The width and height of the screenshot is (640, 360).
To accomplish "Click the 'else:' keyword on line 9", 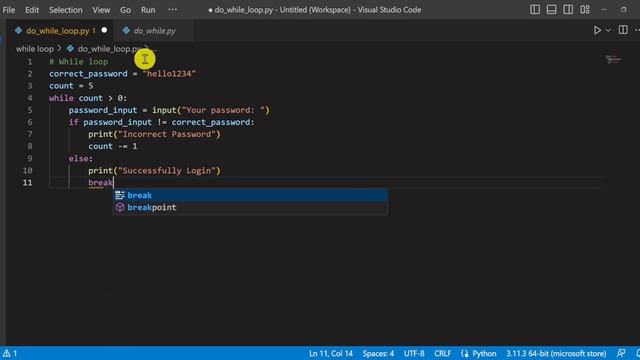I will point(80,158).
